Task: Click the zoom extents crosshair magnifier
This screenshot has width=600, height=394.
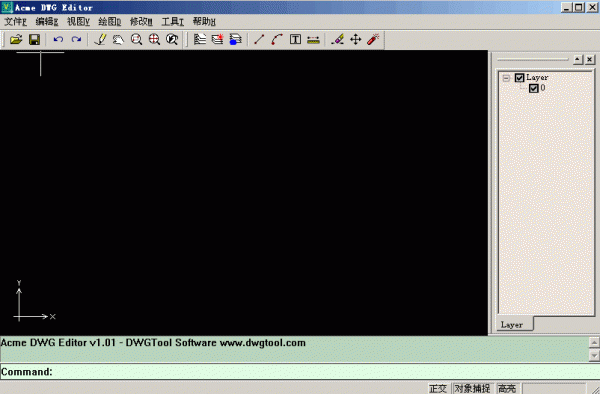Action: 154,39
